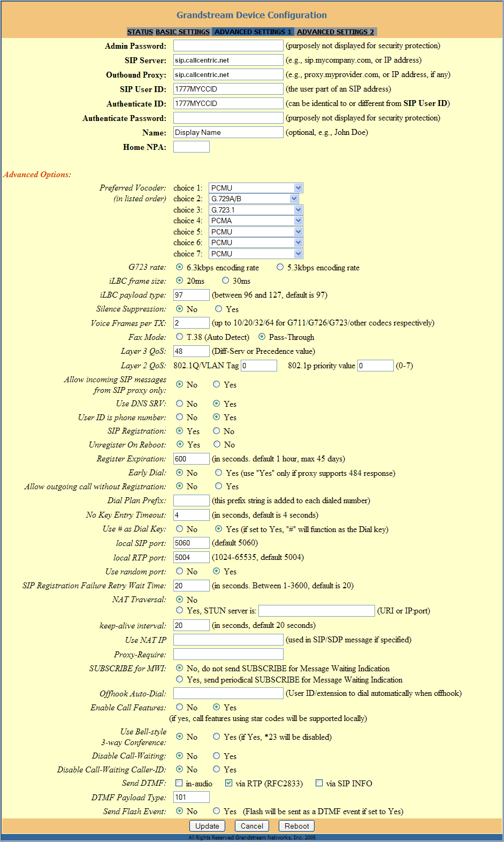Open the choice 7 vocoder dropdown
504x842 pixels.
256,254
